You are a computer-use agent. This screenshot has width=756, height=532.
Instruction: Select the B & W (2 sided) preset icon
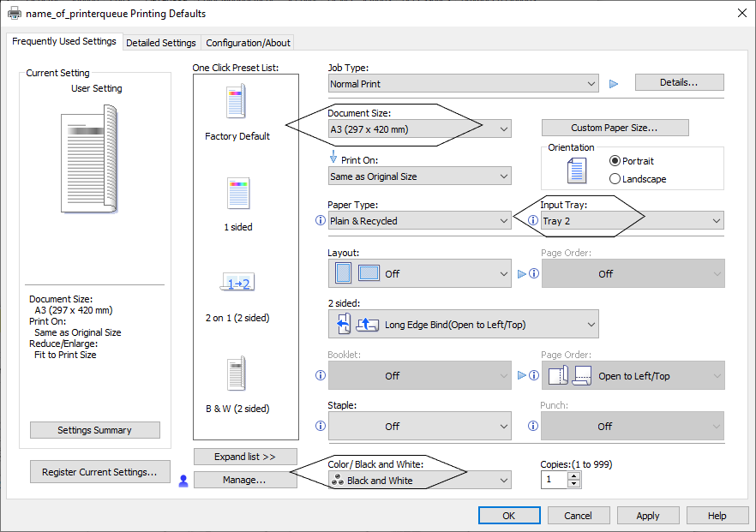click(237, 374)
